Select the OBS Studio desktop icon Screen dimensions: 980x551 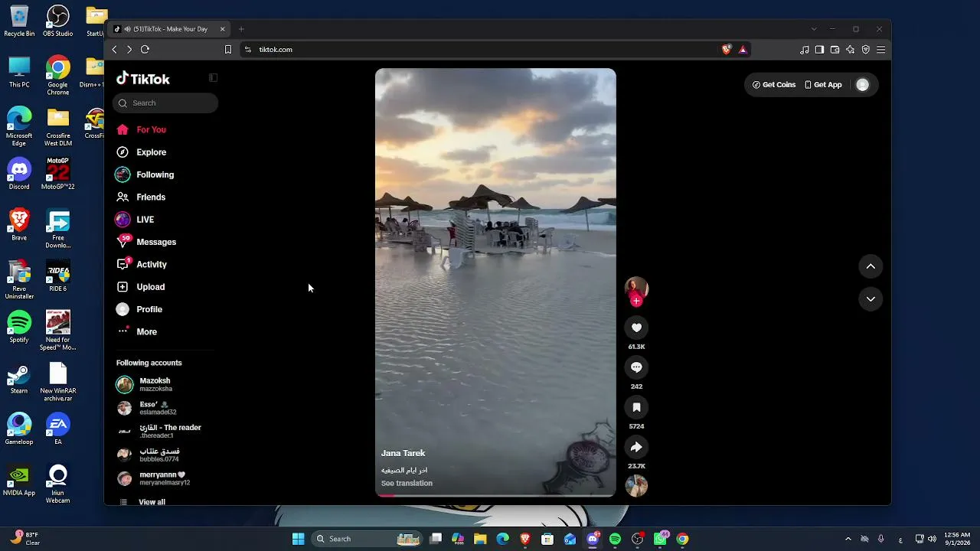tap(58, 21)
